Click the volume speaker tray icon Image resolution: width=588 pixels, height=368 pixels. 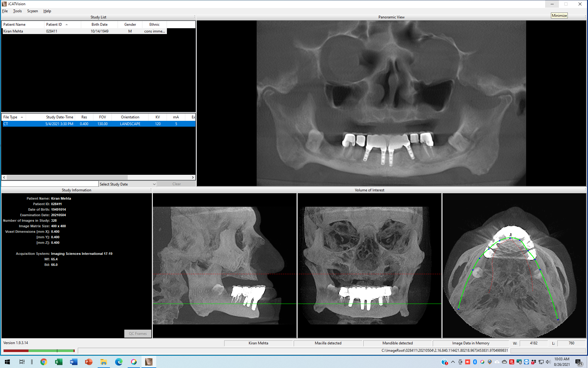tap(548, 362)
